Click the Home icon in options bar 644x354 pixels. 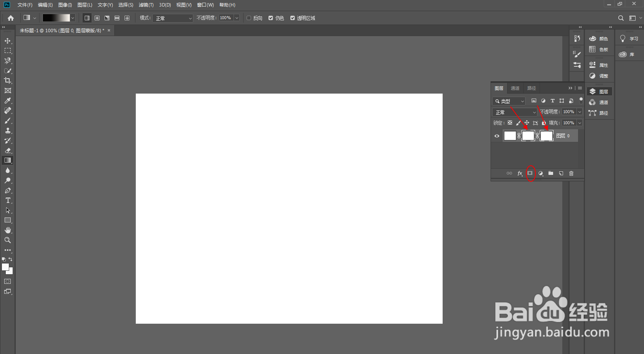tap(11, 18)
